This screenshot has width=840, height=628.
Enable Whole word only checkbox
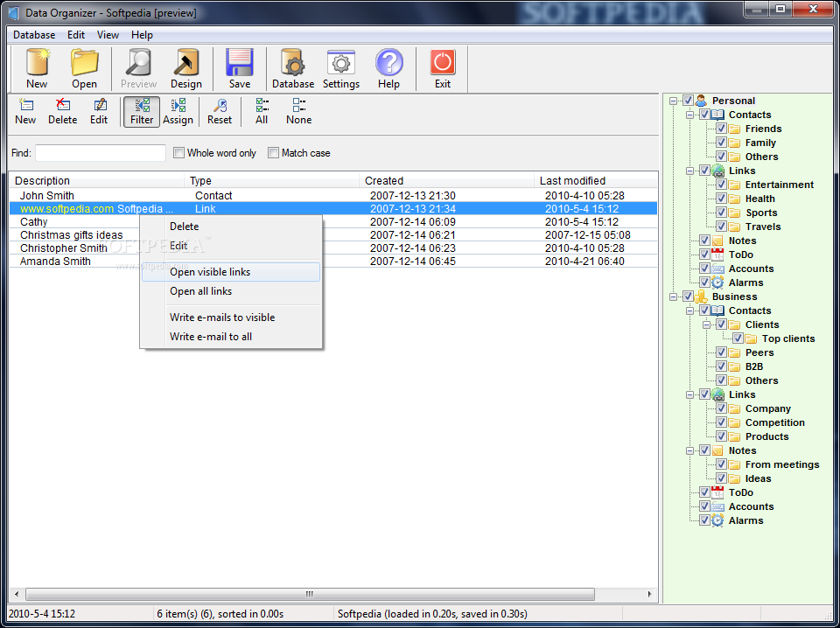(178, 153)
